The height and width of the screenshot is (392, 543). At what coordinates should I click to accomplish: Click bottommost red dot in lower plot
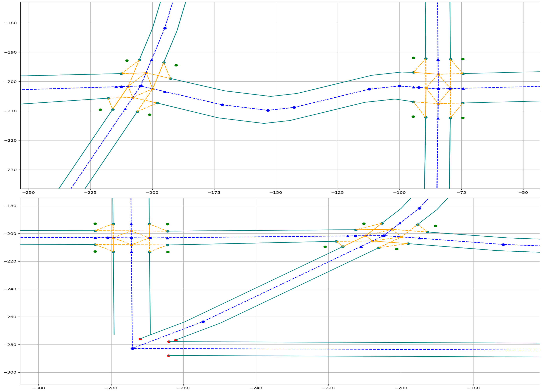(169, 356)
